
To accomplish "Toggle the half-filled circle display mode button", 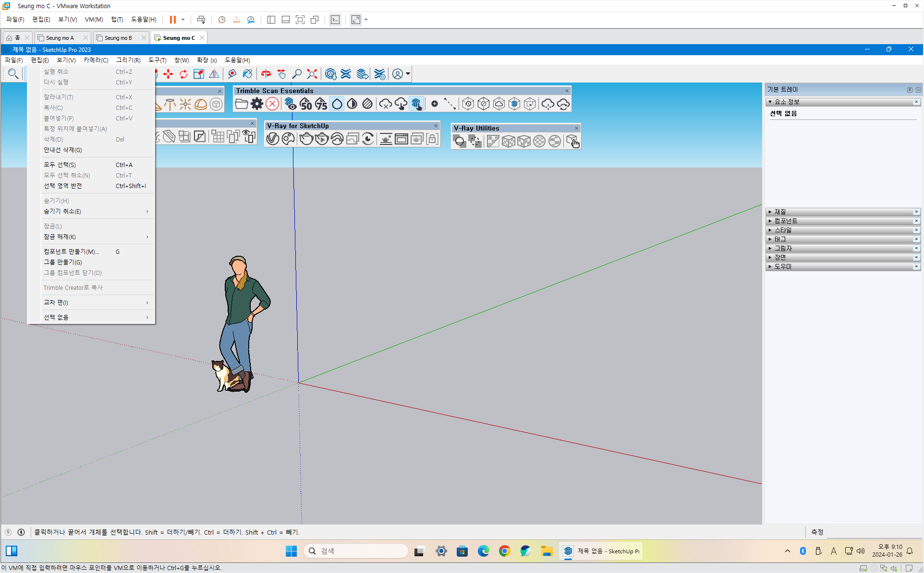I will pos(352,104).
